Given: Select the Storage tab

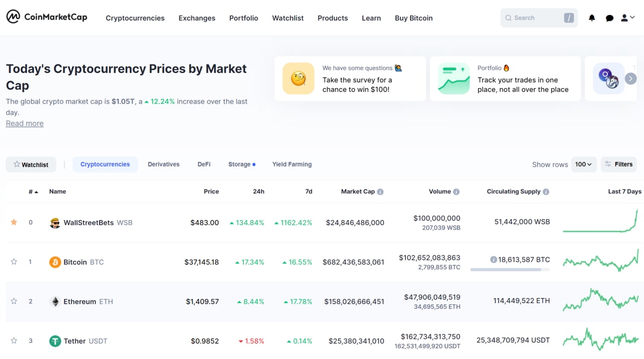Looking at the screenshot, I should [x=242, y=165].
